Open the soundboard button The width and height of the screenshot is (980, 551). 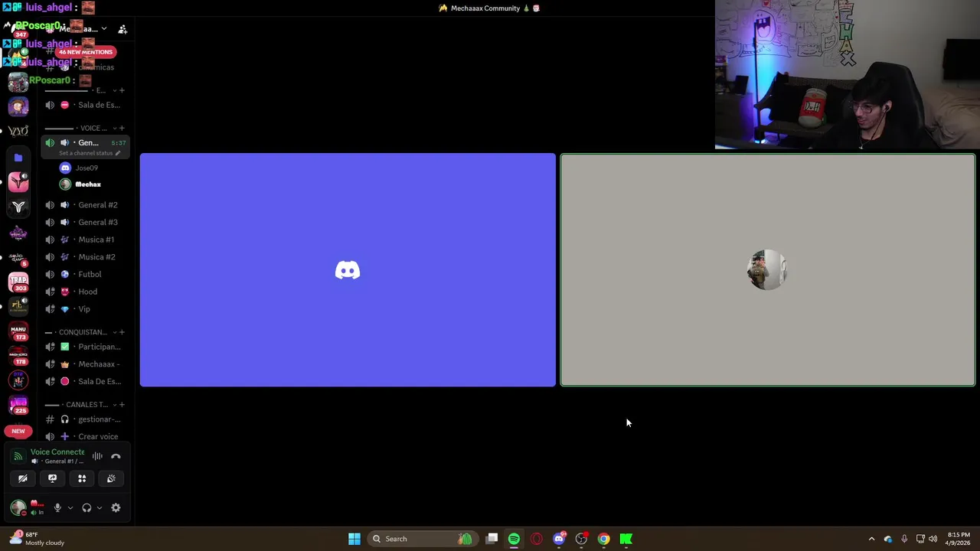[111, 478]
